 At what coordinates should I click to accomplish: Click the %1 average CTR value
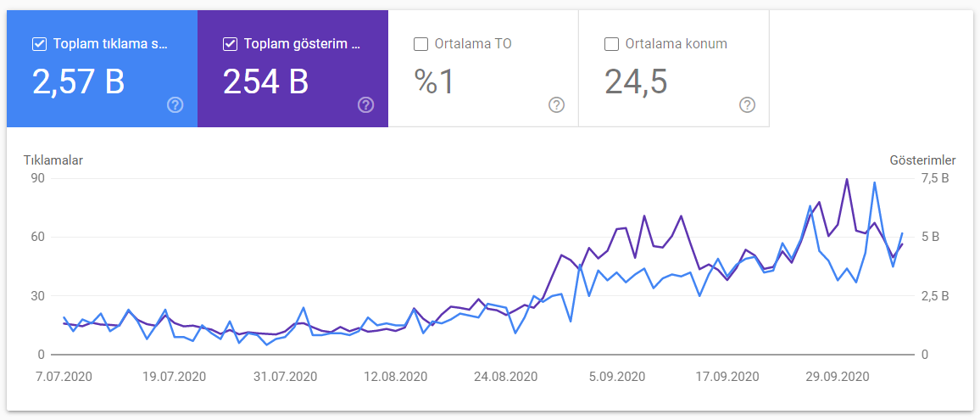pyautogui.click(x=434, y=82)
